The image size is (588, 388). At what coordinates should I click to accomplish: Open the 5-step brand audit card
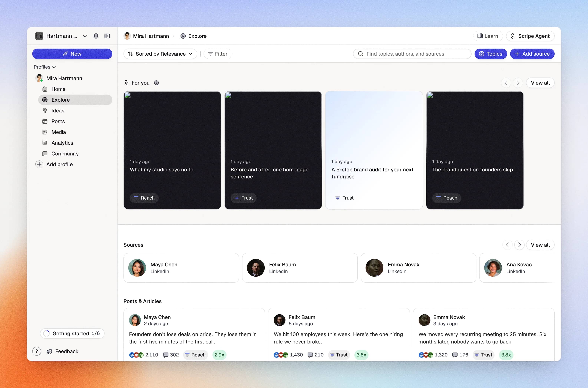tap(374, 150)
